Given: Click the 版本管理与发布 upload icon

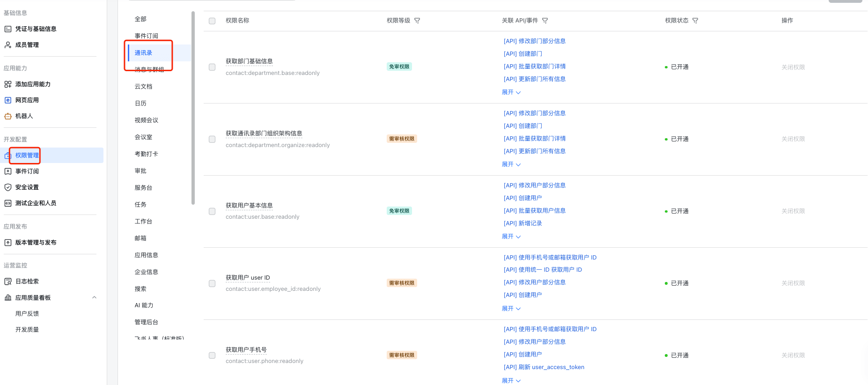Looking at the screenshot, I should (x=8, y=243).
